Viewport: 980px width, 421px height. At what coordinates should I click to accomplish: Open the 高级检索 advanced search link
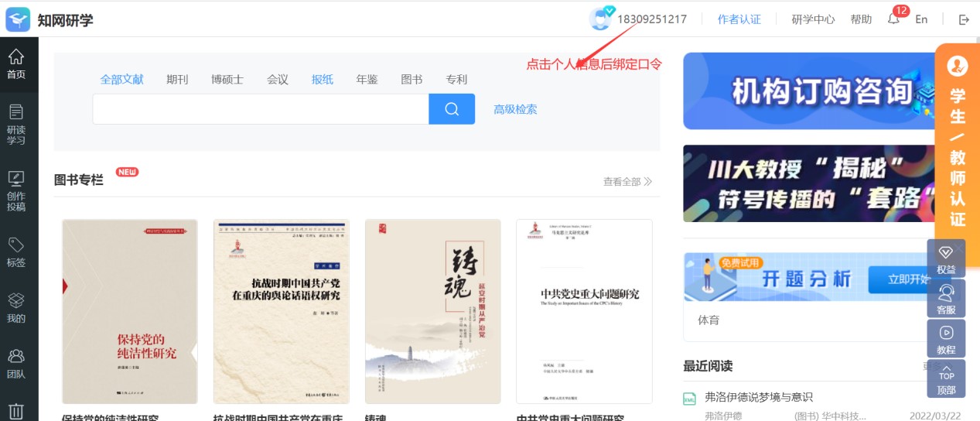(x=515, y=109)
